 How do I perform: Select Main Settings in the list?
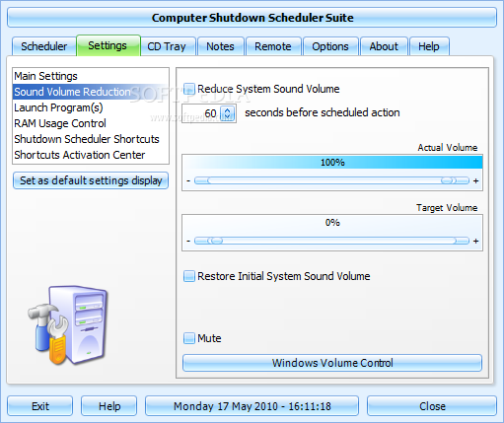(91, 76)
